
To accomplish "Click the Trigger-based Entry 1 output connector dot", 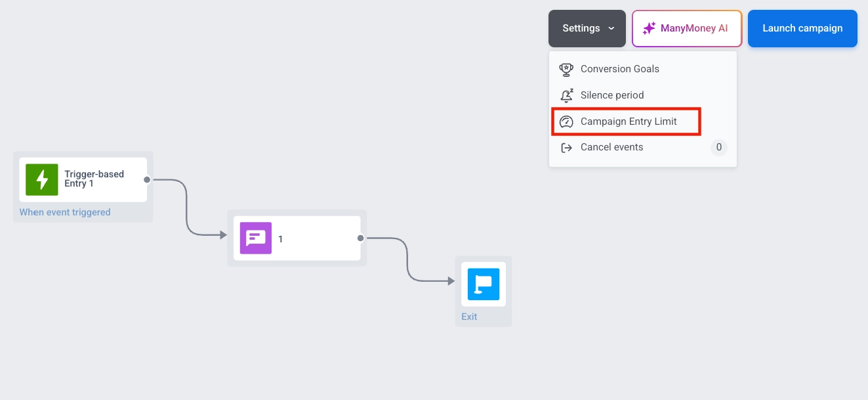I will click(x=147, y=179).
